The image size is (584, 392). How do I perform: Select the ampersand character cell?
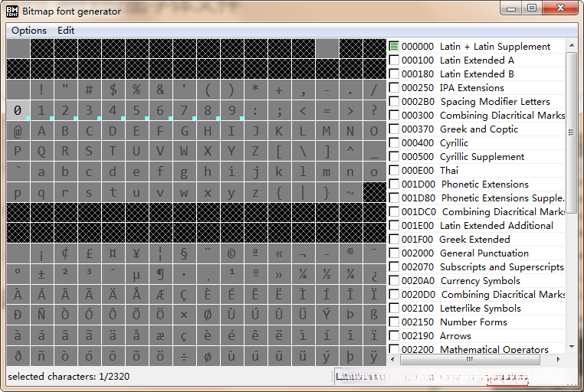click(160, 90)
